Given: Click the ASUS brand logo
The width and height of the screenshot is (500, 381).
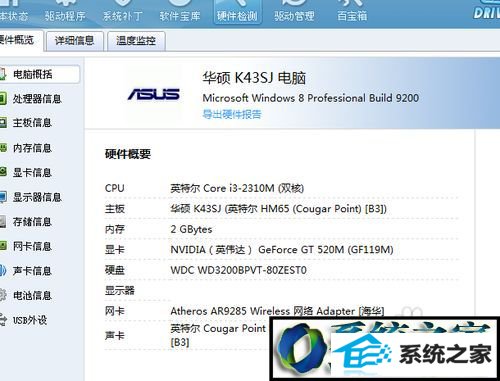Looking at the screenshot, I should pyautogui.click(x=154, y=94).
